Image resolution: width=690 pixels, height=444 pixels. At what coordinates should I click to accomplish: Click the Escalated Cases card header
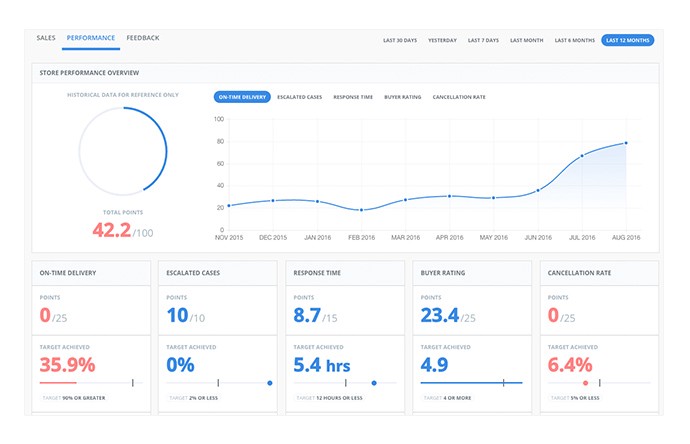click(x=218, y=273)
